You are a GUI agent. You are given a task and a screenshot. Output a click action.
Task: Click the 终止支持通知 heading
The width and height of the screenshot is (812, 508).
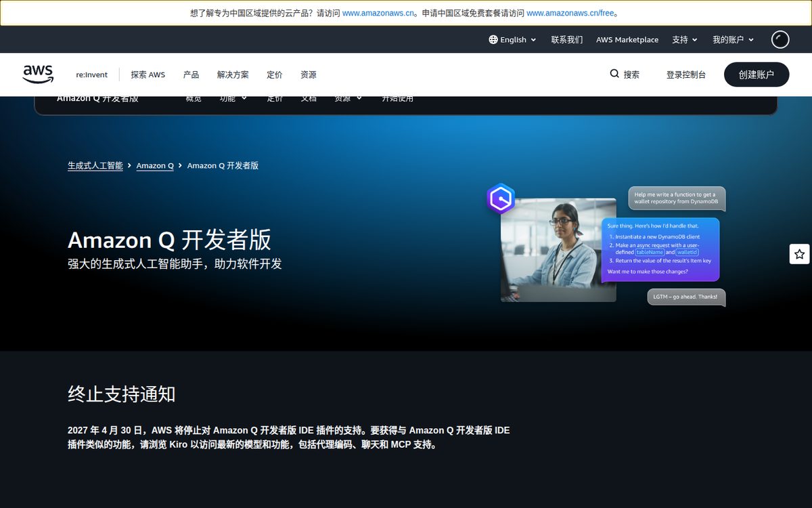pos(122,394)
